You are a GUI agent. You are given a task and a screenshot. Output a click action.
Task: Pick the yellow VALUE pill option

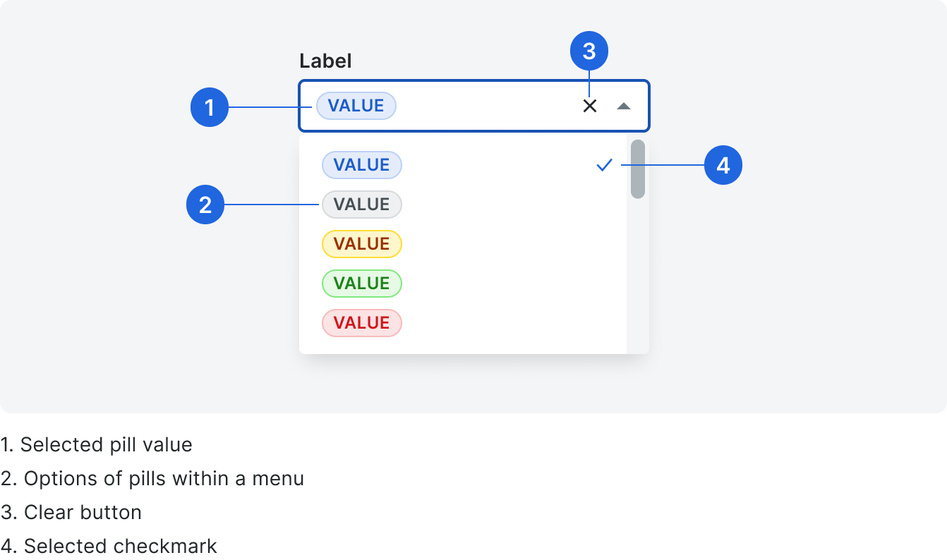tap(362, 244)
